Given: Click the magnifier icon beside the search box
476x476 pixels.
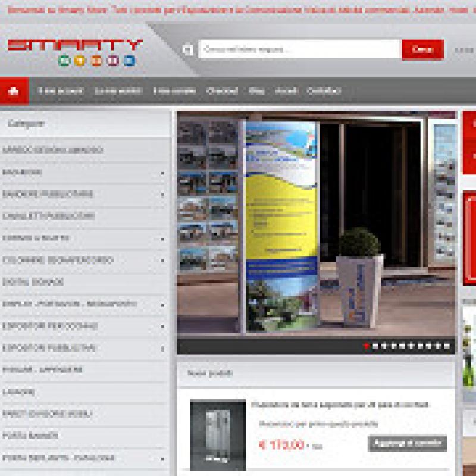Looking at the screenshot, I should 188,50.
